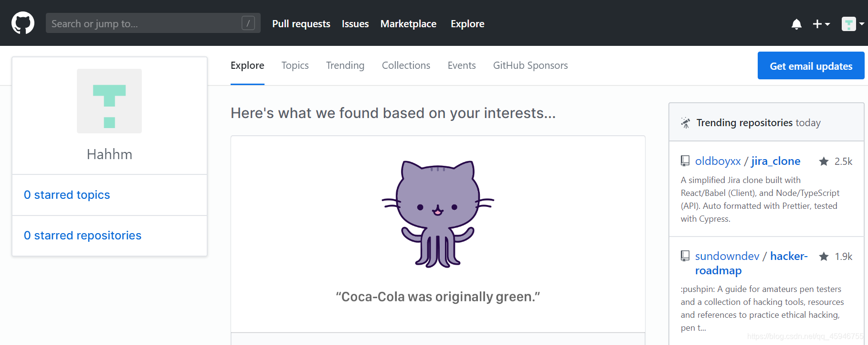Click the GitHub Octocat logo
Viewport: 868px width, 345px height.
click(x=23, y=23)
